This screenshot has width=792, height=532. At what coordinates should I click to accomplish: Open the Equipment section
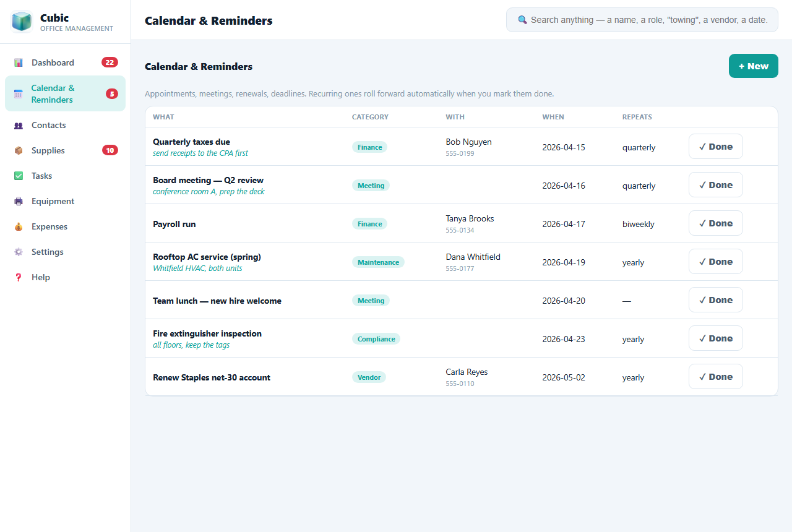click(x=65, y=201)
